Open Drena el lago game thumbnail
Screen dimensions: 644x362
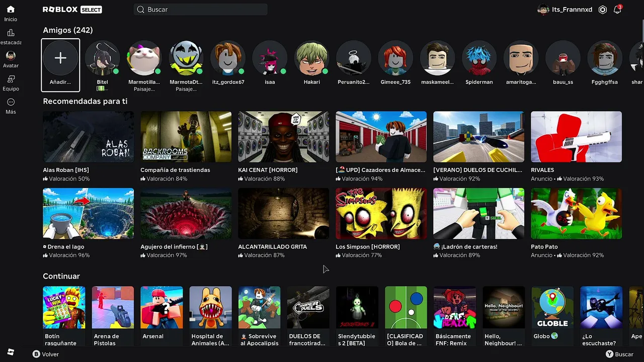pyautogui.click(x=89, y=214)
